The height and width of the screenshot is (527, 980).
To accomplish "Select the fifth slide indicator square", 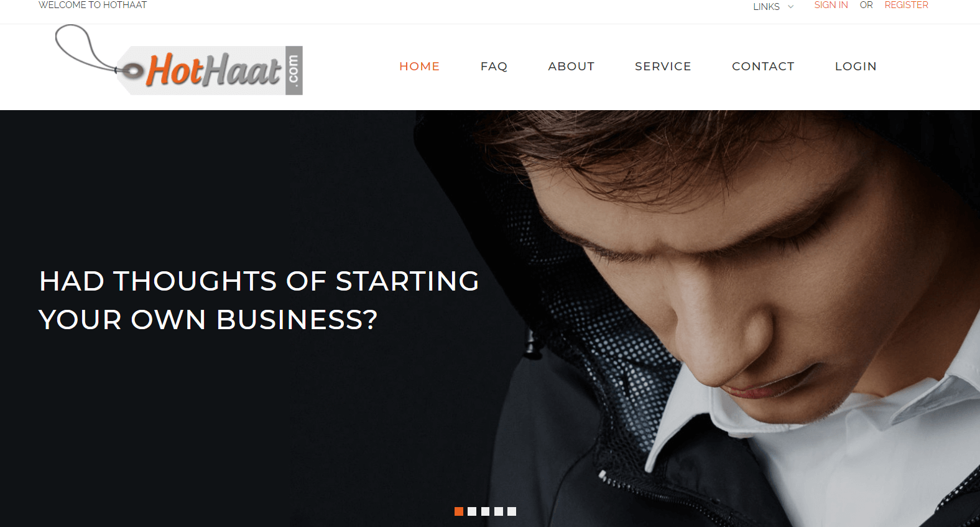I will coord(512,511).
